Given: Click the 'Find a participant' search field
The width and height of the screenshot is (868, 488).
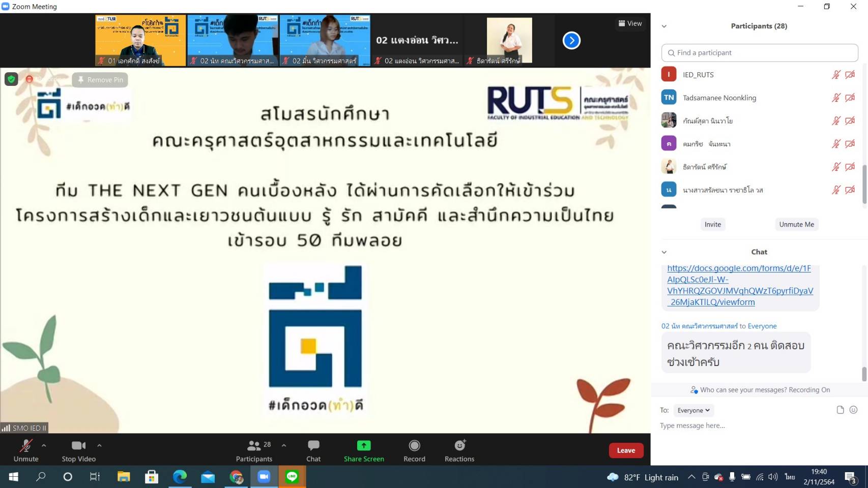Looking at the screenshot, I should click(x=760, y=53).
